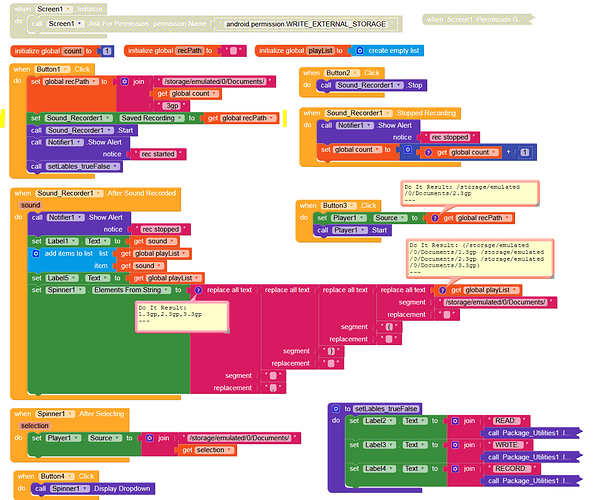Open the Player1 Source property dropdown in Button3
This screenshot has width=593, height=500.
tap(390, 218)
